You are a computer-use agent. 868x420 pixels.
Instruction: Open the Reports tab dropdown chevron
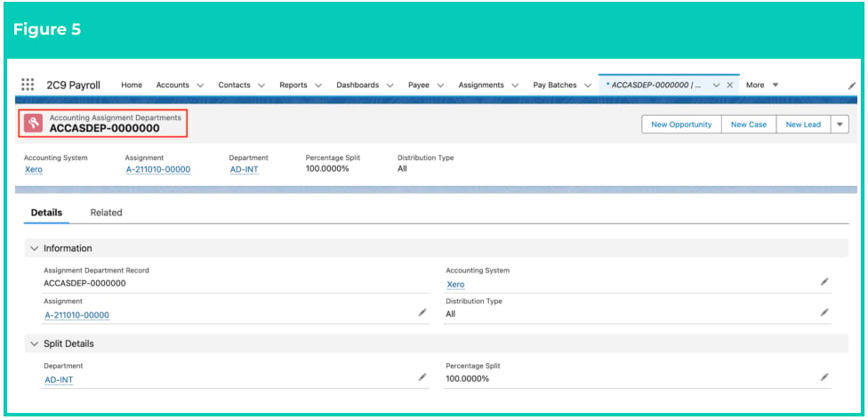(318, 85)
